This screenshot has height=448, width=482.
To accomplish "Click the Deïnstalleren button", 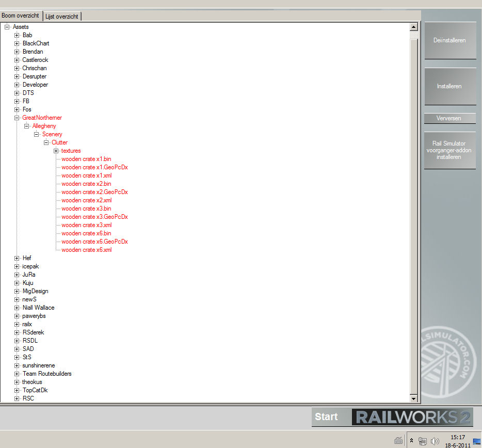I will [450, 40].
